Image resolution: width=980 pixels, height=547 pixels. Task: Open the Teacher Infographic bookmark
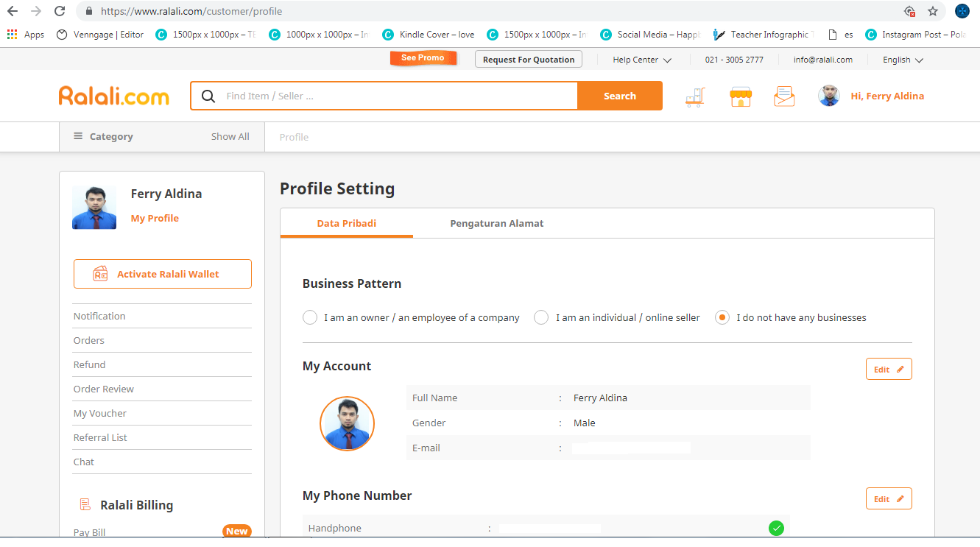(763, 35)
